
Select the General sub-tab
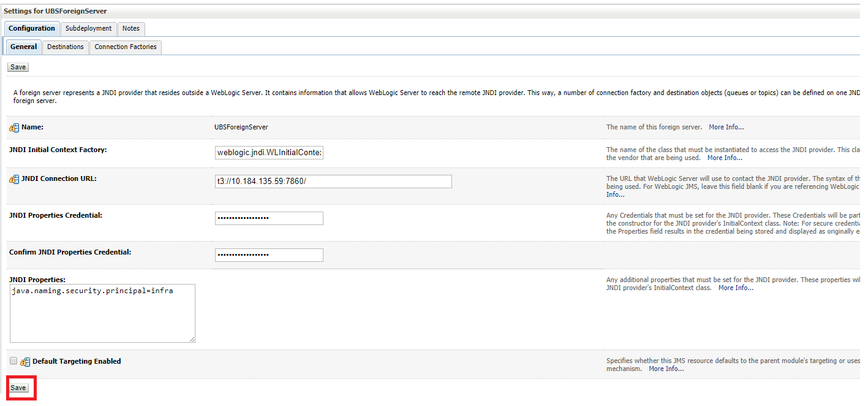tap(24, 47)
